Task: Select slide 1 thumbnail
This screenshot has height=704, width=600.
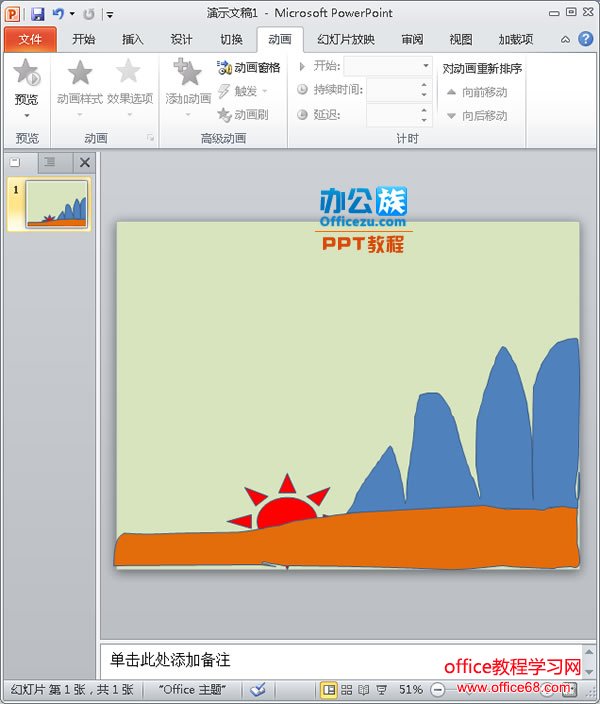Action: (x=56, y=204)
